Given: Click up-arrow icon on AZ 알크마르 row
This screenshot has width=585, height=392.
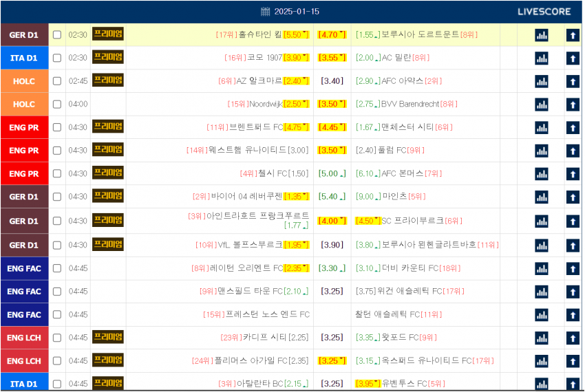Looking at the screenshot, I should [573, 82].
